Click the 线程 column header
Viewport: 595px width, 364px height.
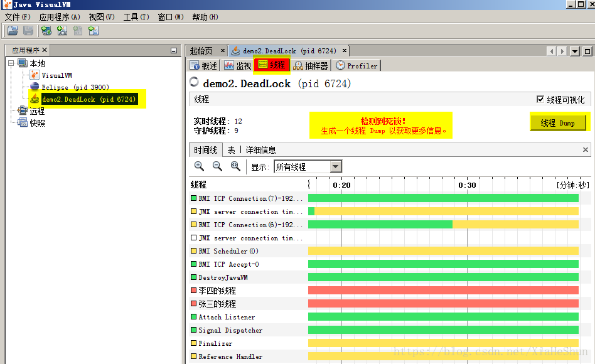point(198,185)
